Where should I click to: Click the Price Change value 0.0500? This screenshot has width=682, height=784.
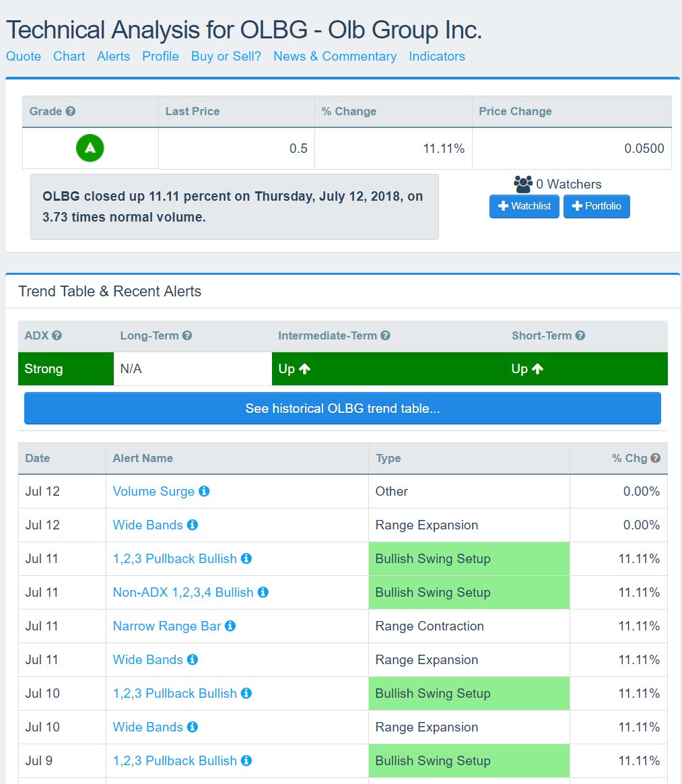coord(644,148)
